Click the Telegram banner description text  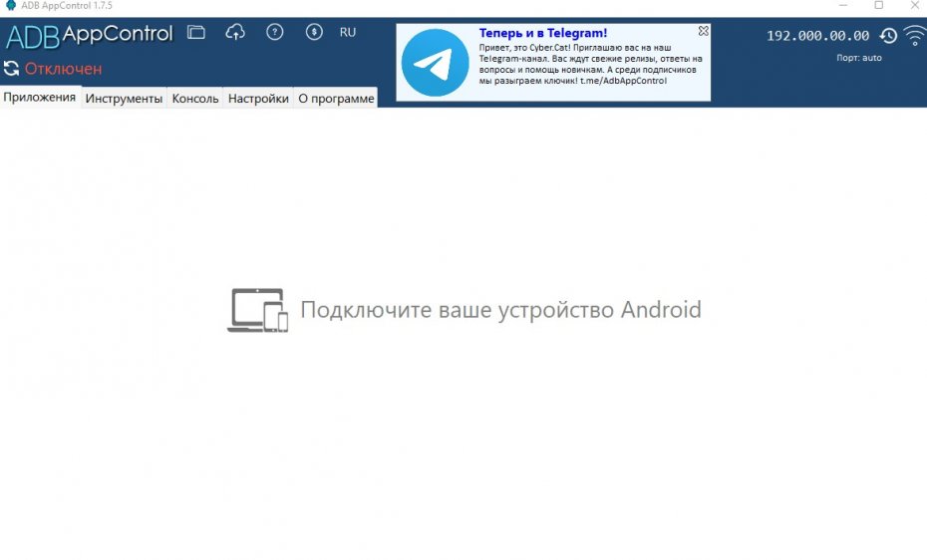pyautogui.click(x=590, y=64)
